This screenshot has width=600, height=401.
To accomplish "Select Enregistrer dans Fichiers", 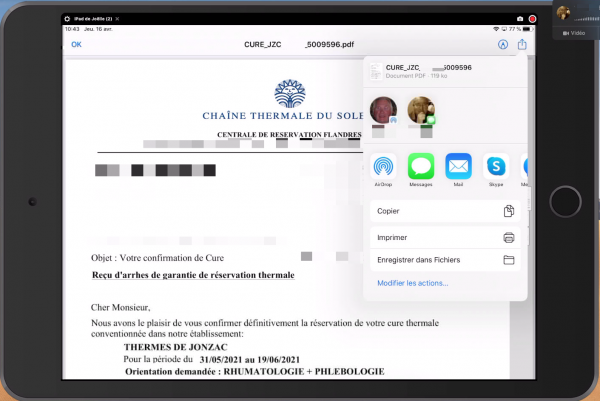I will click(x=445, y=260).
